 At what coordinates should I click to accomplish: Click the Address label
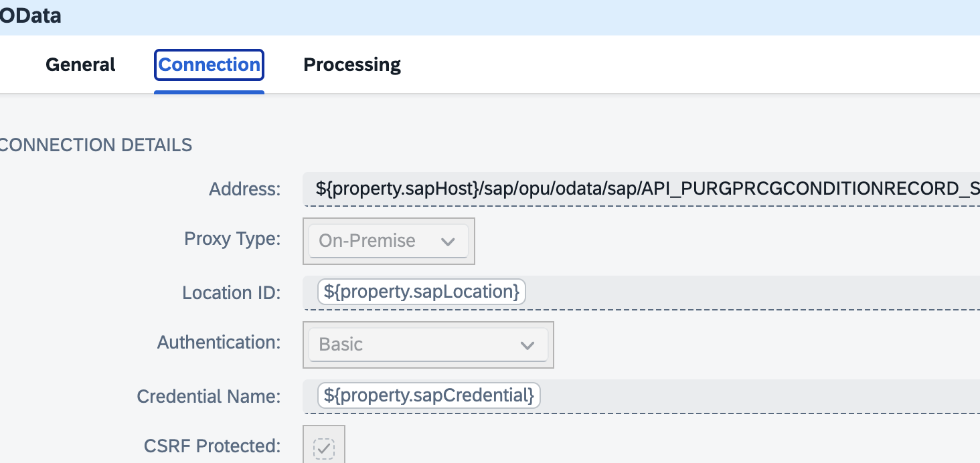[x=244, y=189]
